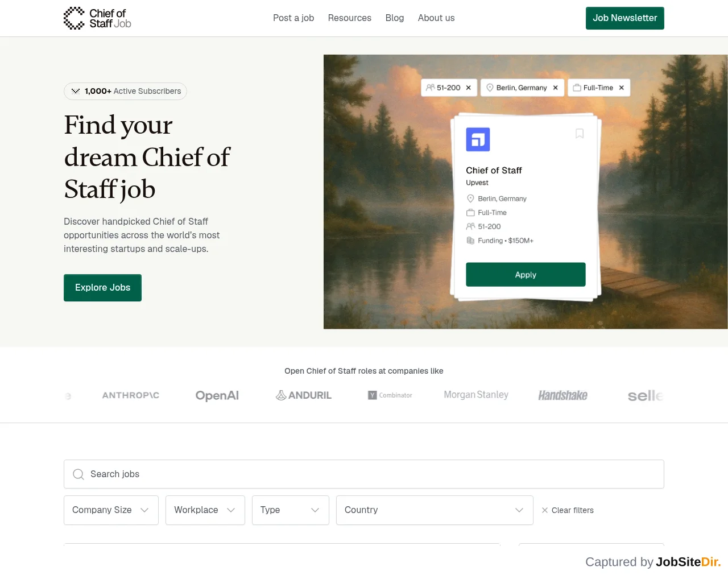Click the Funding • $150M+ text
This screenshot has width=728, height=579.
506,241
